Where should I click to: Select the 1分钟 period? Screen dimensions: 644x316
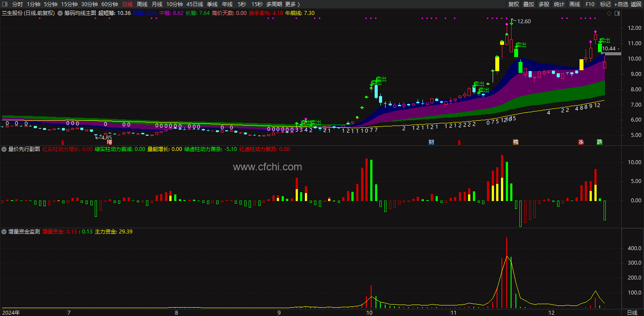[34, 4]
